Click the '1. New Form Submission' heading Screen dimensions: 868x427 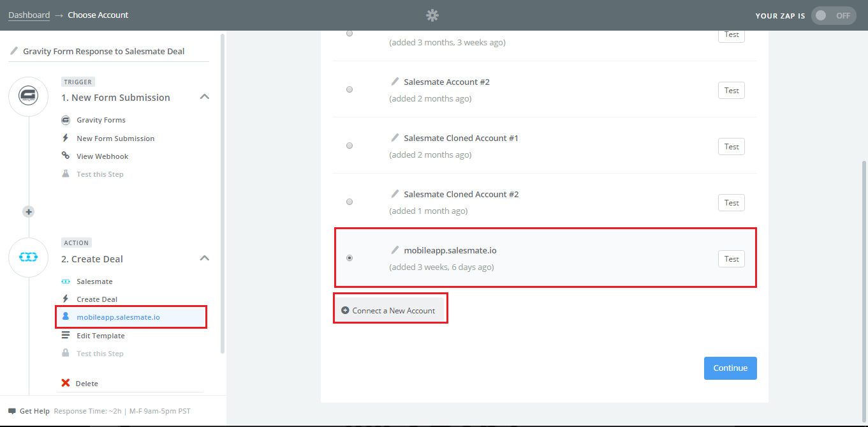(x=115, y=98)
